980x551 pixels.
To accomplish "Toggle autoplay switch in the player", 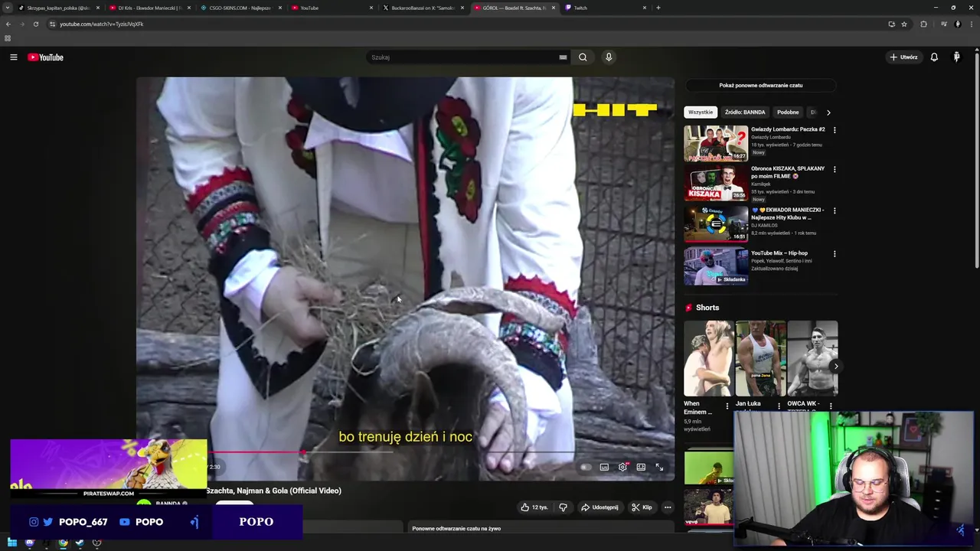I will (x=586, y=467).
